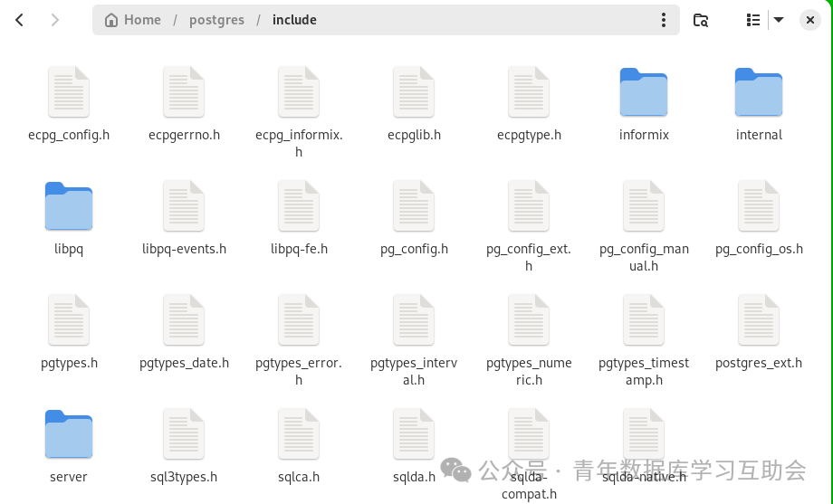Open the search files button
Image resolution: width=833 pixels, height=504 pixels.
[x=701, y=20]
